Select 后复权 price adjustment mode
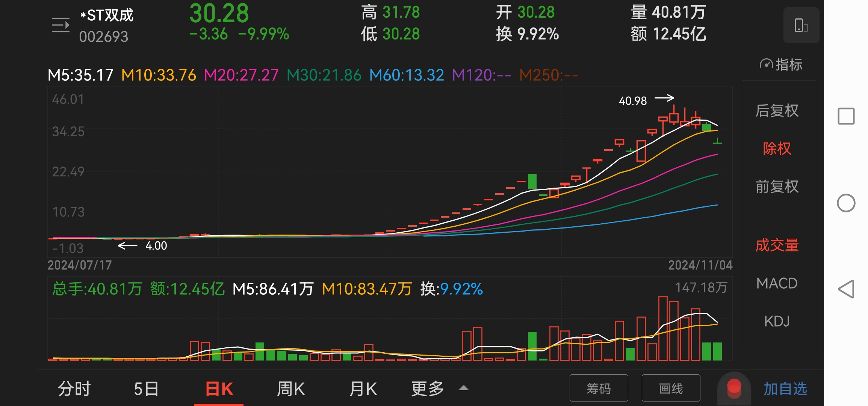Screen dimensions: 868x406 pos(777,111)
